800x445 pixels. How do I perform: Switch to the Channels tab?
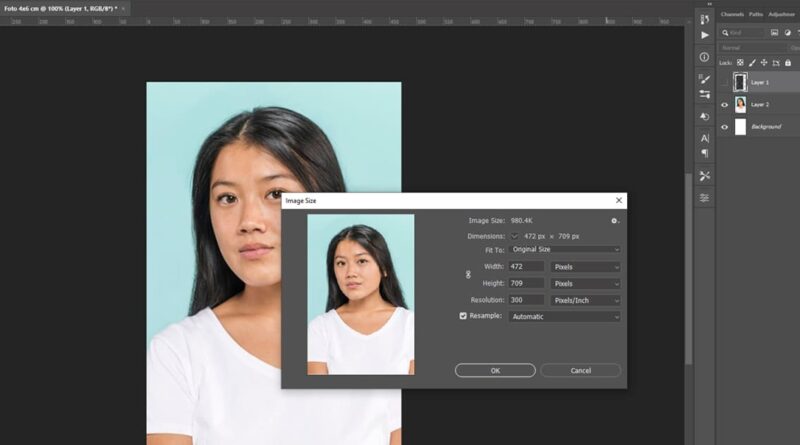(x=732, y=14)
